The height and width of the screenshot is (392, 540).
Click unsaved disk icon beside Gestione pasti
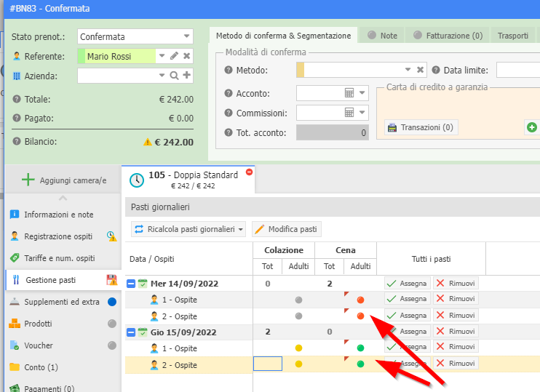click(111, 280)
